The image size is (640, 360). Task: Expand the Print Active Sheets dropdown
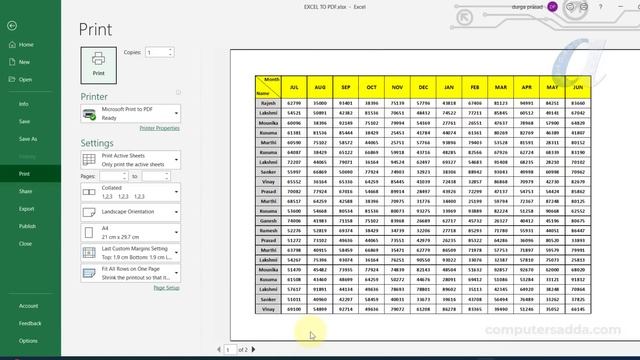(131, 160)
